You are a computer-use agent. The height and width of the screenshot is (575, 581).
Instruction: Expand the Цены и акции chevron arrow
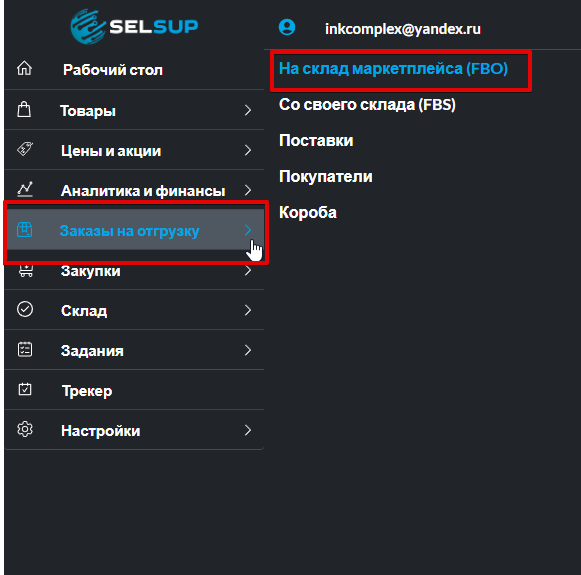pos(248,150)
